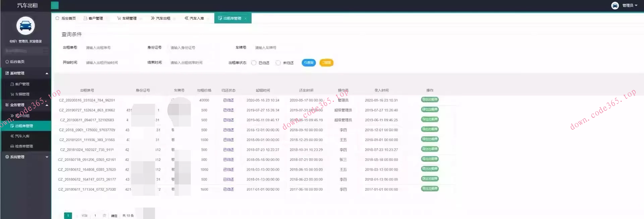Select 出租单管理 in the left sidebar
This screenshot has height=219, width=644.
[25, 126]
